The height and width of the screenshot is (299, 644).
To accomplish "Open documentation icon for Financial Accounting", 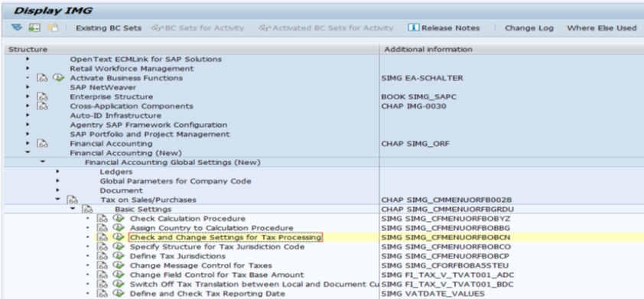I will (42, 144).
